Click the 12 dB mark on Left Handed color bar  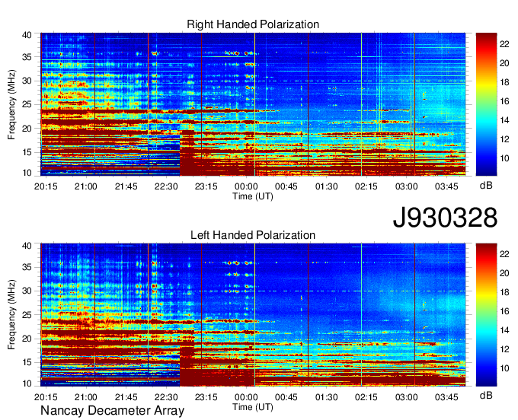click(x=504, y=349)
